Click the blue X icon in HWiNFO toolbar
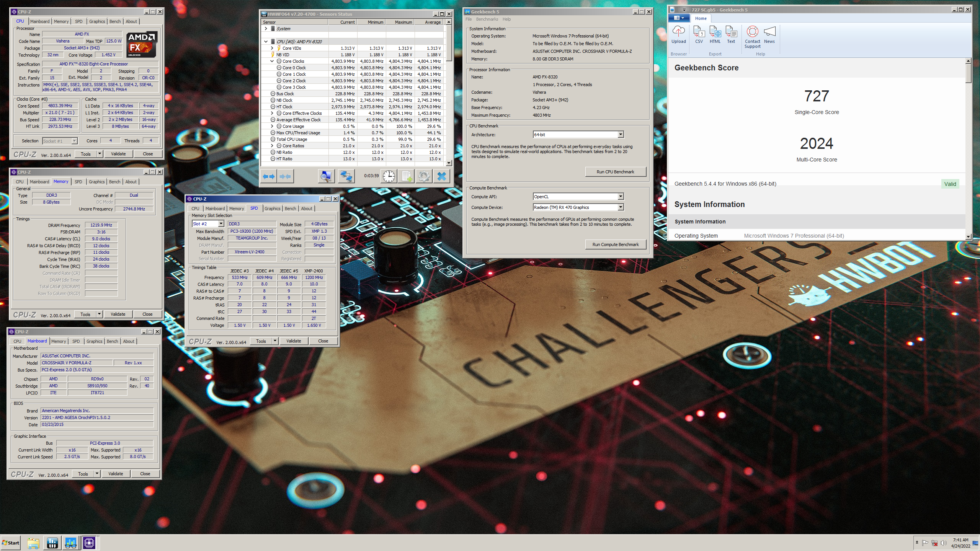This screenshot has width=980, height=551. pos(441,176)
